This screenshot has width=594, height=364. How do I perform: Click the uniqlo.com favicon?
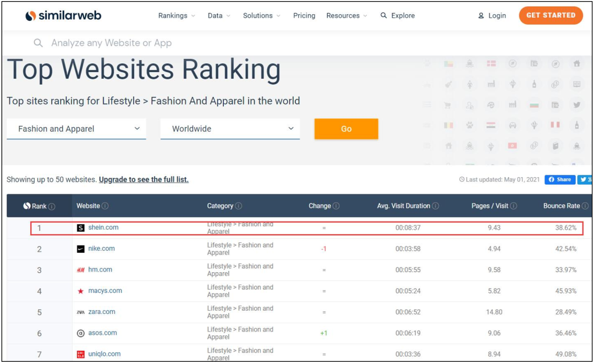point(81,355)
